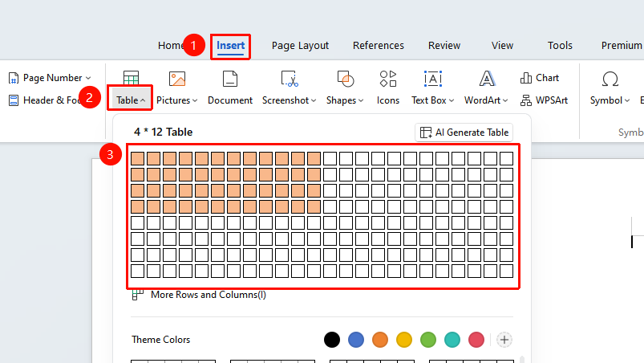This screenshot has width=644, height=363.
Task: Click the Screenshot scissors icon
Action: 290,79
